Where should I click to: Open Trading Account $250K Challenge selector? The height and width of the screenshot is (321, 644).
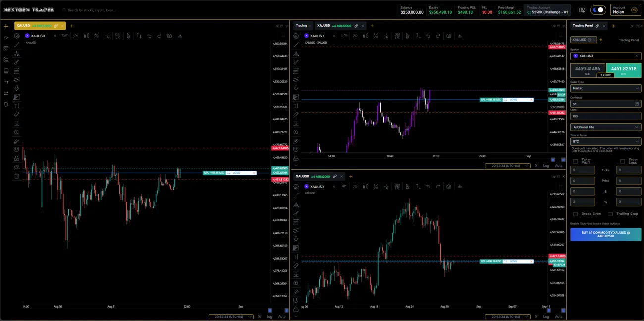[x=547, y=10]
